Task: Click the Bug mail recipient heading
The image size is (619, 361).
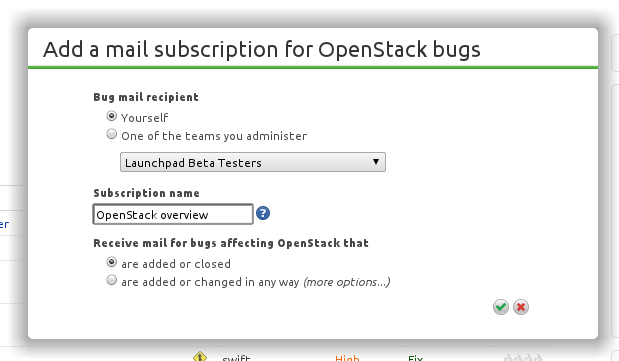Action: (146, 98)
